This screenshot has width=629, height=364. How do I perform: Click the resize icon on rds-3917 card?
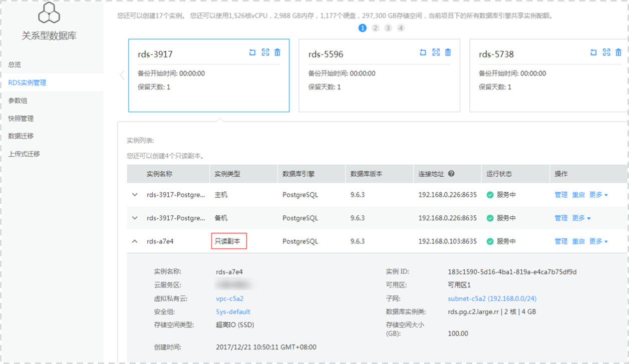[x=265, y=52]
